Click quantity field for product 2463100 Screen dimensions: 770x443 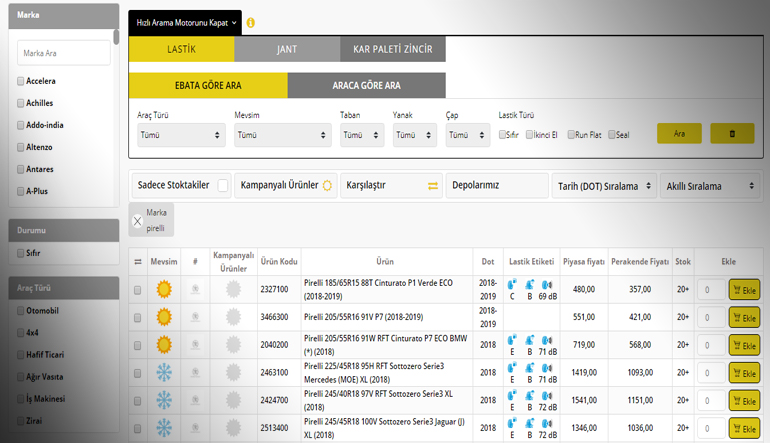click(712, 373)
